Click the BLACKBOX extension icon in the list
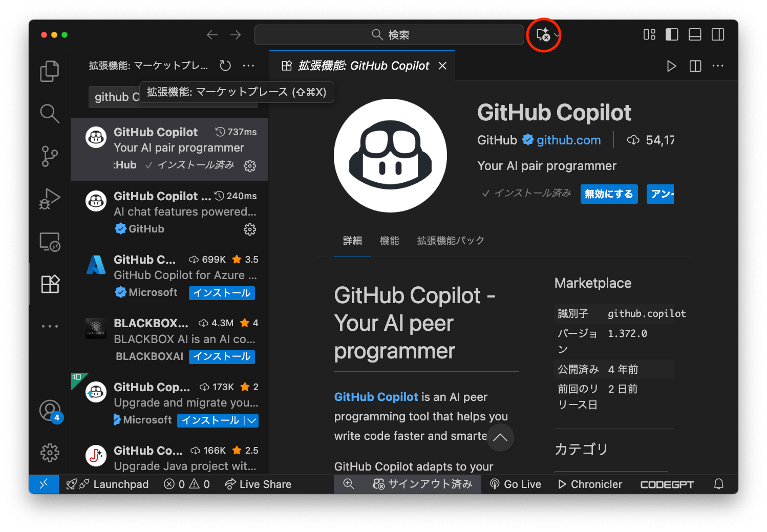Image resolution: width=767 pixels, height=532 pixels. click(x=96, y=328)
